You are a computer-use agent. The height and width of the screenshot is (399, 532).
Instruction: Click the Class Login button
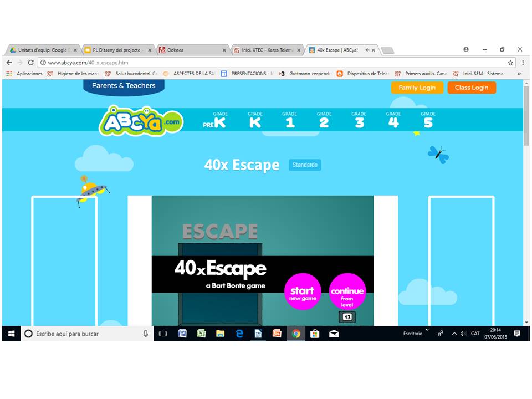coord(472,88)
